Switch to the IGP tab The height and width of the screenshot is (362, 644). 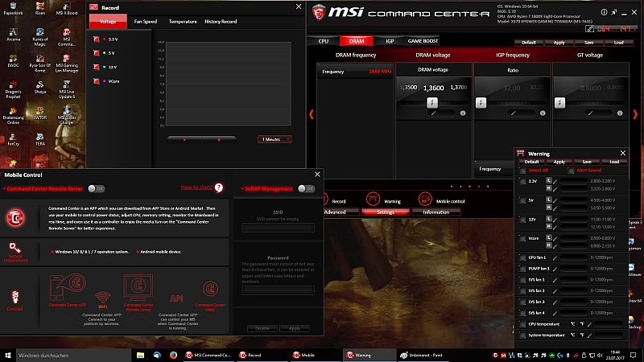point(390,41)
